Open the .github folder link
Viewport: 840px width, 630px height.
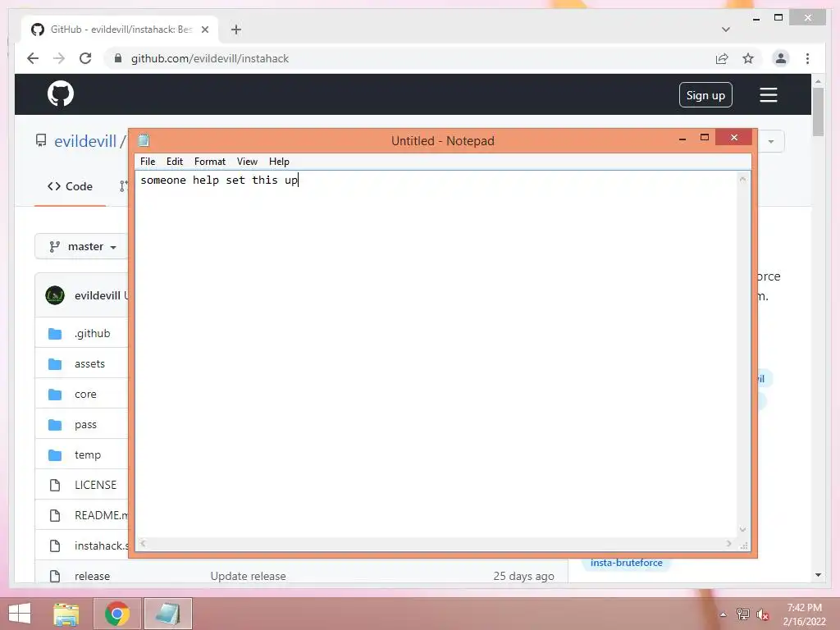[92, 333]
